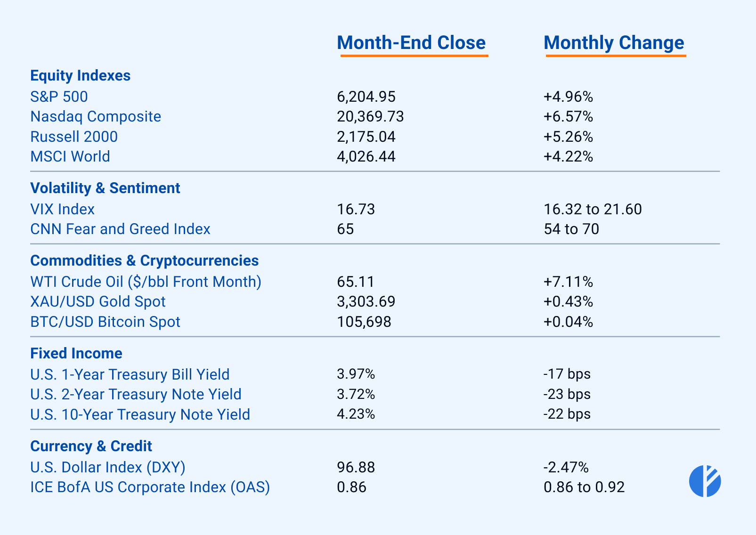Select the Month-End Close column header

pyautogui.click(x=411, y=43)
